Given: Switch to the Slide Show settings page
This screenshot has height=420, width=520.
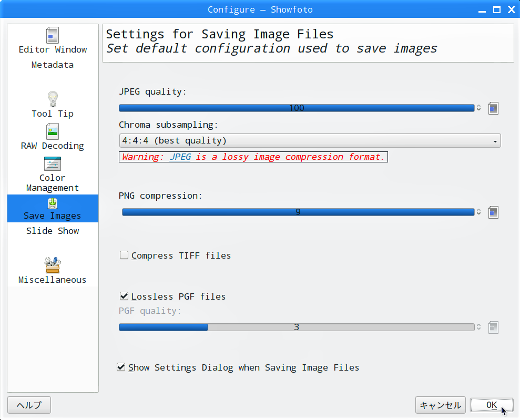Looking at the screenshot, I should pyautogui.click(x=53, y=231).
